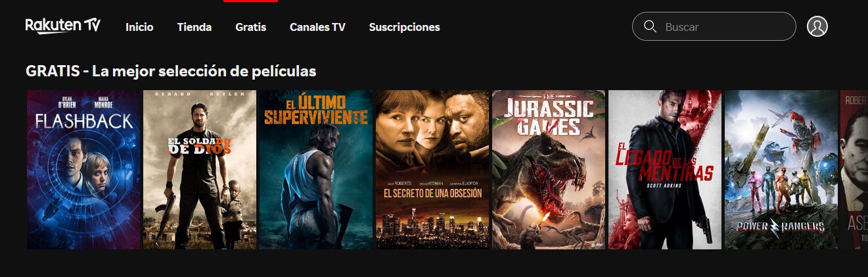Open El Último Superviviente poster
The width and height of the screenshot is (868, 277).
[316, 170]
